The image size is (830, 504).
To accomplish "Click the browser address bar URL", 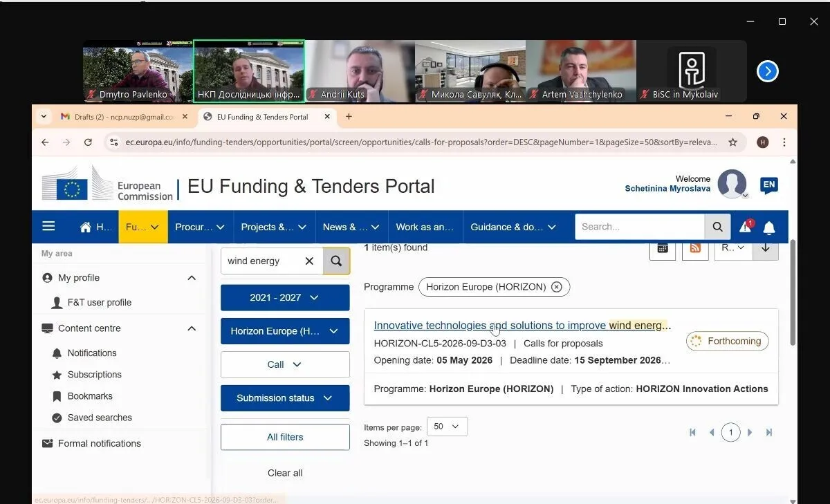I will click(x=421, y=142).
